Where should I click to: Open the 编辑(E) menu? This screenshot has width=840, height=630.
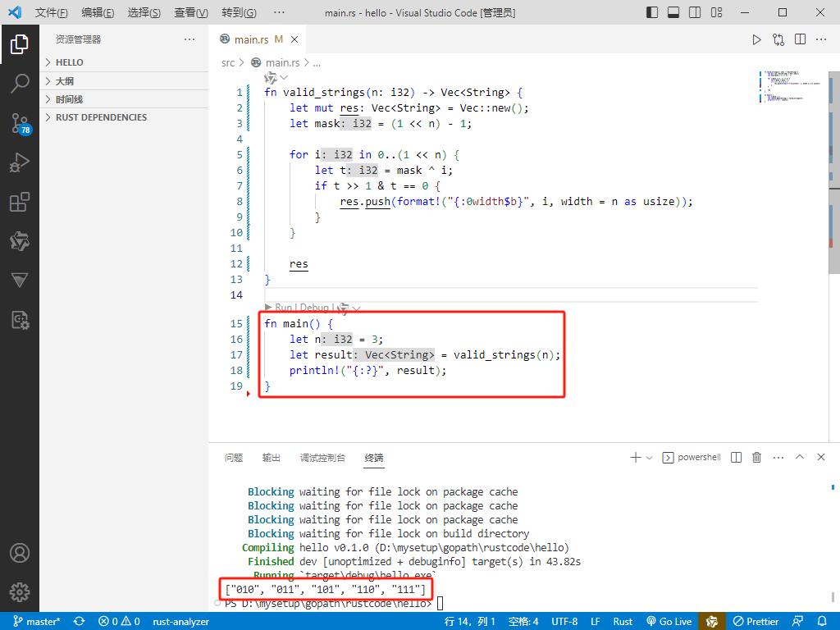click(x=98, y=13)
